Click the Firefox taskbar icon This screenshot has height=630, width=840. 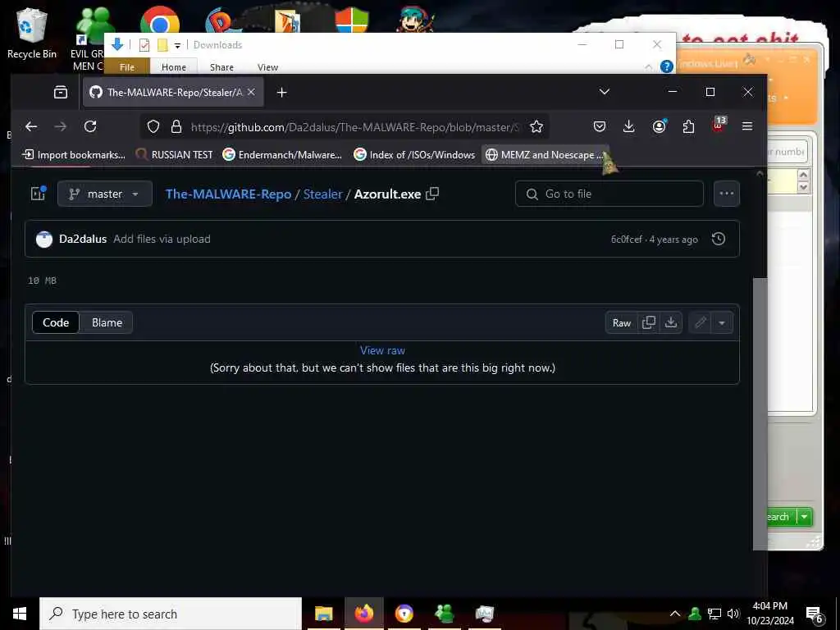pyautogui.click(x=363, y=614)
